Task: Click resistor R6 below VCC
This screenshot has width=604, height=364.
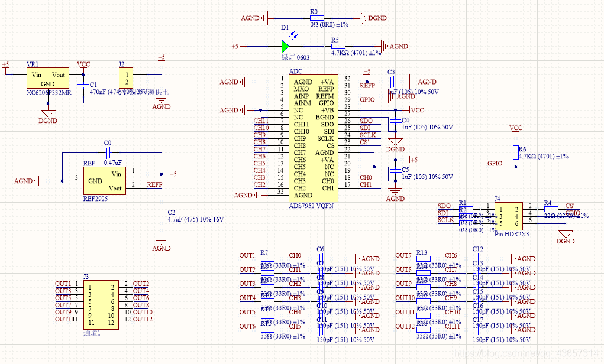Action: pyautogui.click(x=516, y=152)
